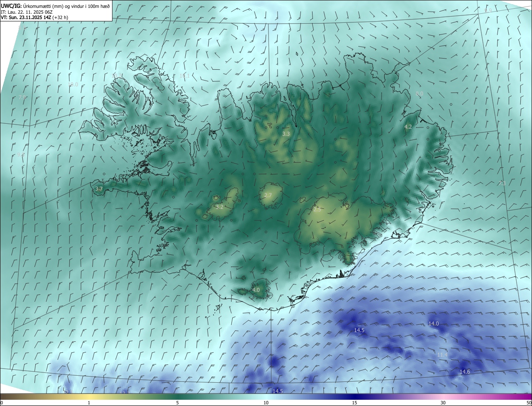Click the 2.5 value on Vatnajökull glacier

click(x=317, y=210)
